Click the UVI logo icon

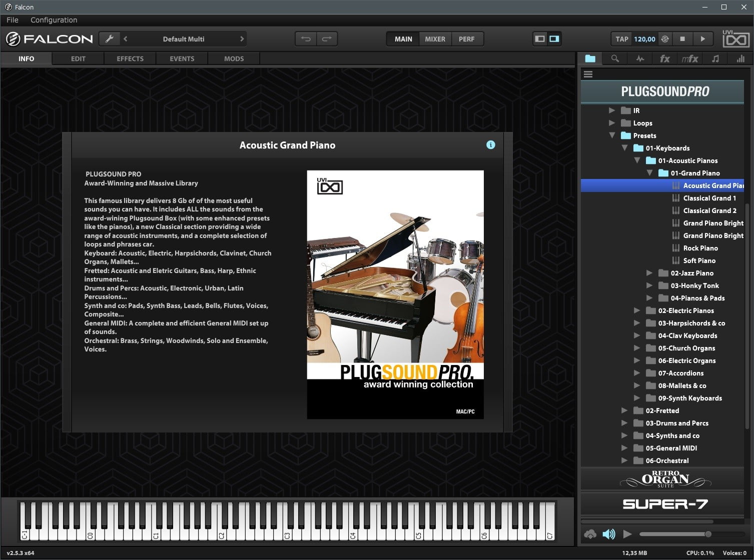735,38
